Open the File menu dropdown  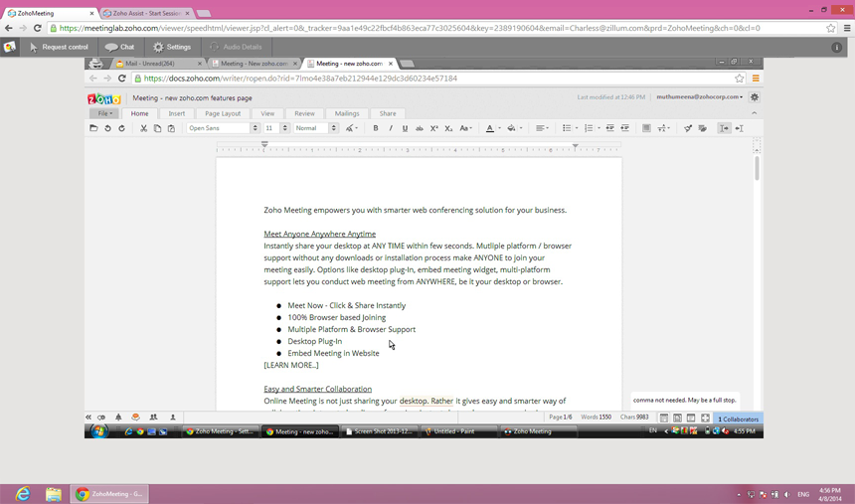tap(104, 113)
